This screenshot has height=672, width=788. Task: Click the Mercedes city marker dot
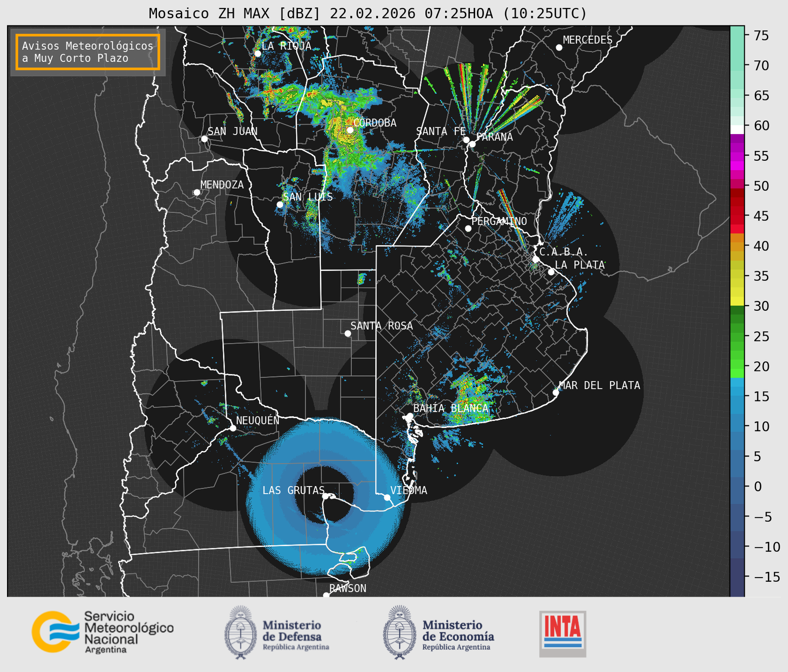click(559, 48)
